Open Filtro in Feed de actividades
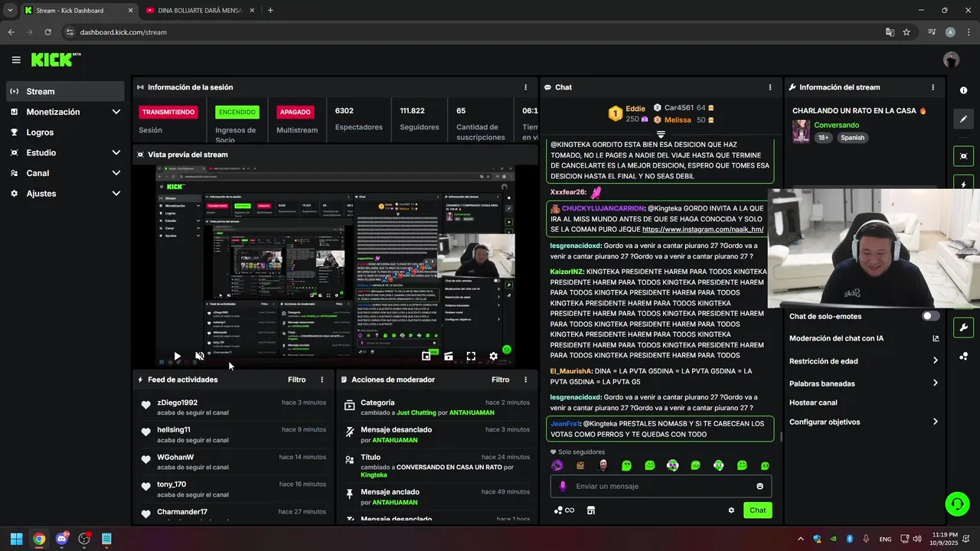 click(296, 380)
